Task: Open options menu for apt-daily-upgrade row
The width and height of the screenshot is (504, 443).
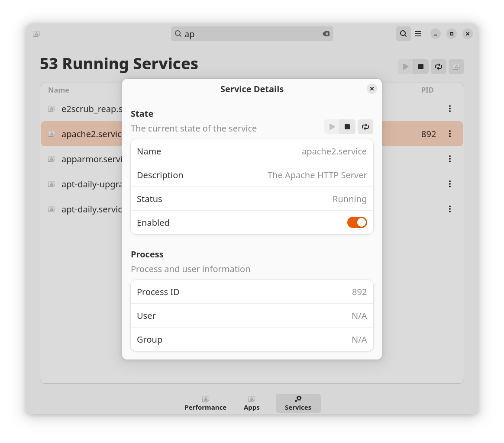Action: [450, 184]
